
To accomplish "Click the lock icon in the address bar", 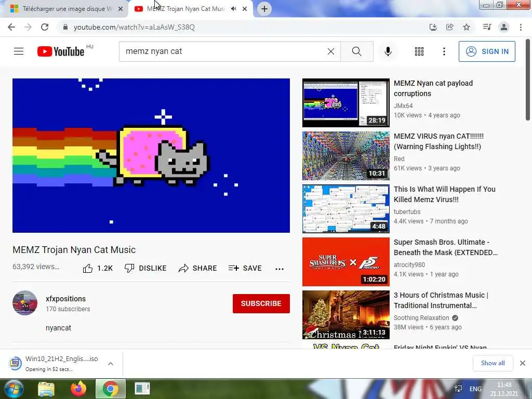I will [65, 27].
